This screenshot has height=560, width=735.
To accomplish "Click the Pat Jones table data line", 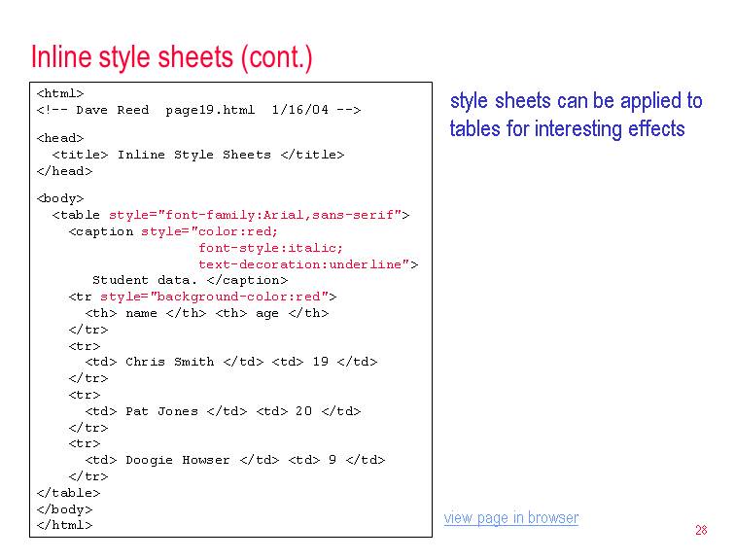I will (223, 411).
